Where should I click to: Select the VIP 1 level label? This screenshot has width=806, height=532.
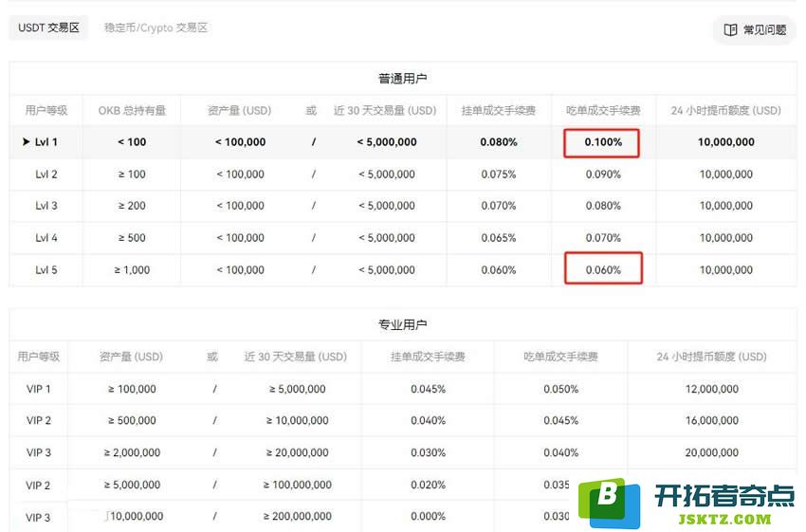(x=39, y=389)
